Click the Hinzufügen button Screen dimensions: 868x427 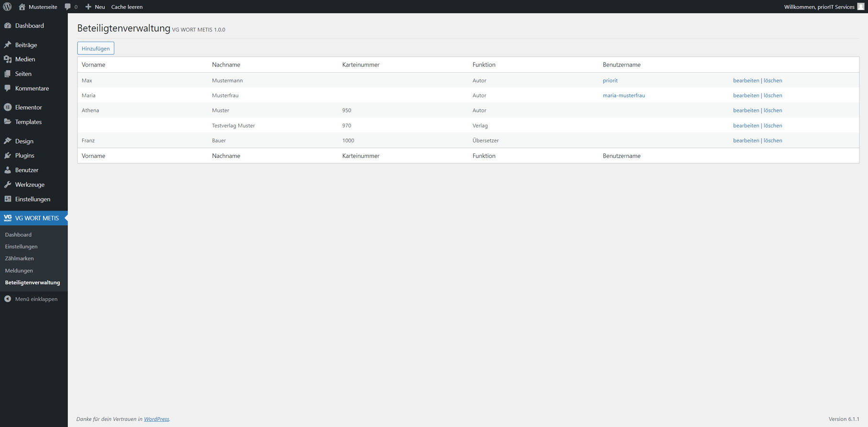(x=96, y=48)
